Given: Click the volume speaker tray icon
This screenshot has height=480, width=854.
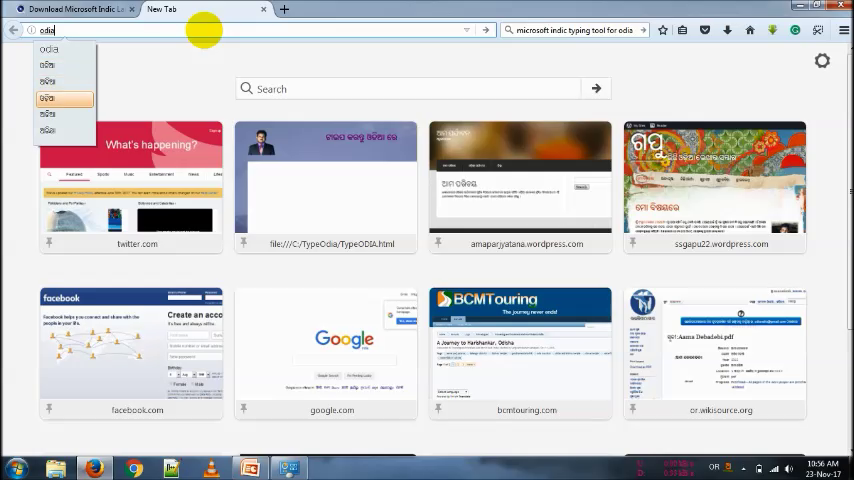Looking at the screenshot, I should click(789, 469).
